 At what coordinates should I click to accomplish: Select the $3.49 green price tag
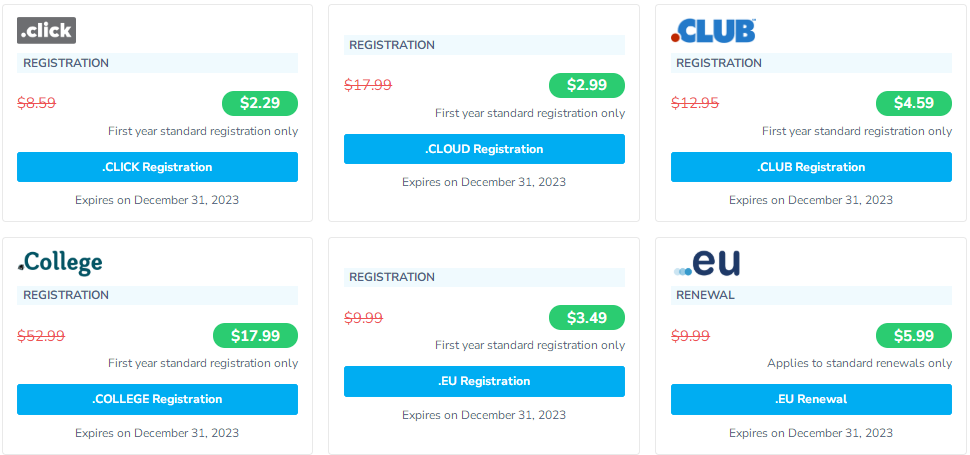click(x=586, y=317)
